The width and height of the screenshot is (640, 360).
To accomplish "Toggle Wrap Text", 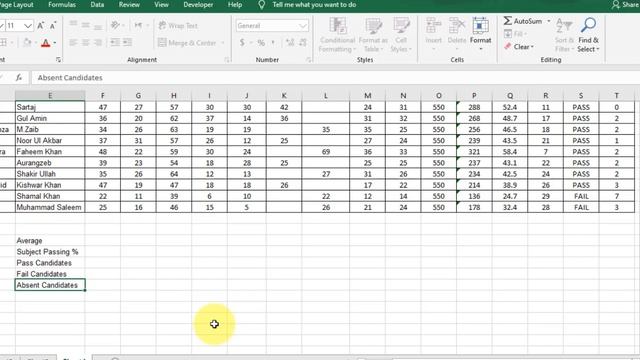I will point(178,26).
